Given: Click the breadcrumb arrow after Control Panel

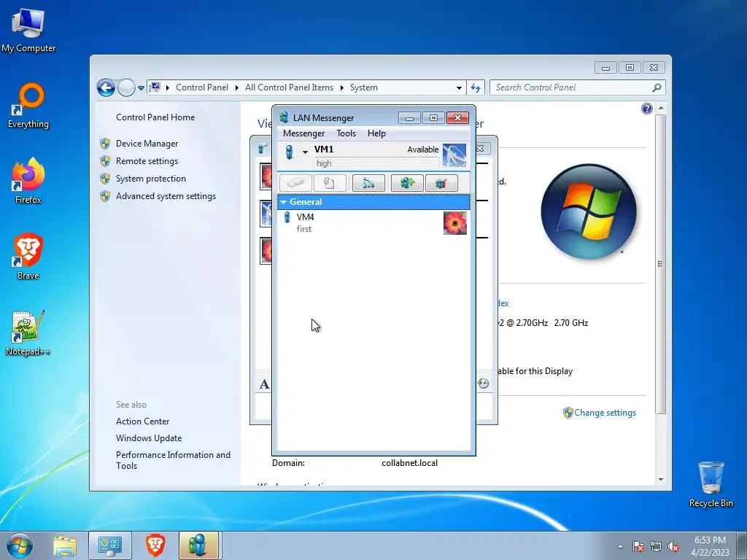Looking at the screenshot, I should tap(237, 88).
